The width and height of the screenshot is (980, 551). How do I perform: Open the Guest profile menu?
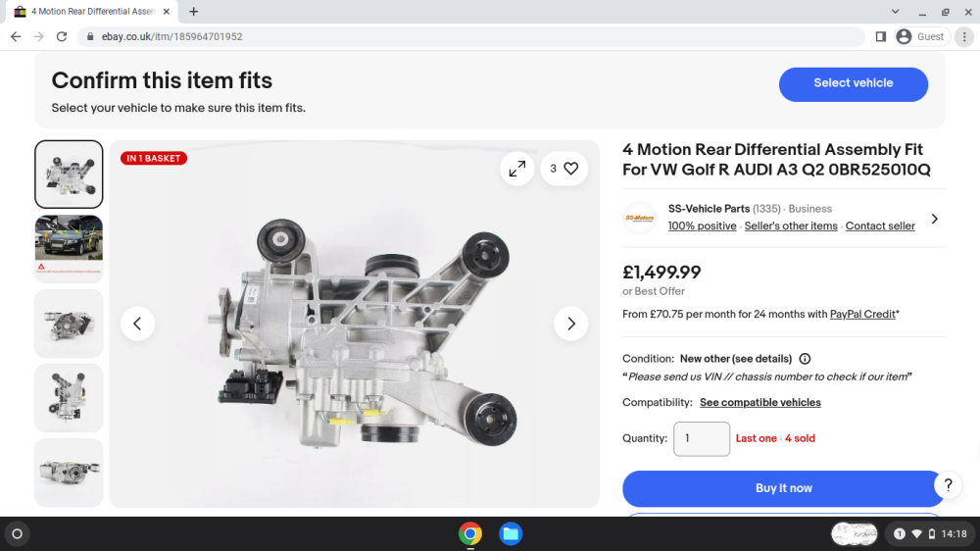pos(920,37)
